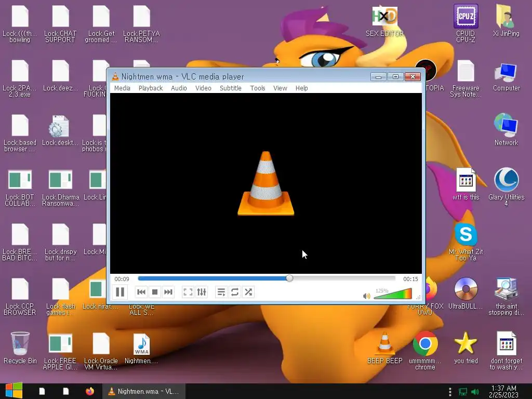Toggle shuffle random playback
Viewport: 532px width, 399px height.
tap(248, 292)
